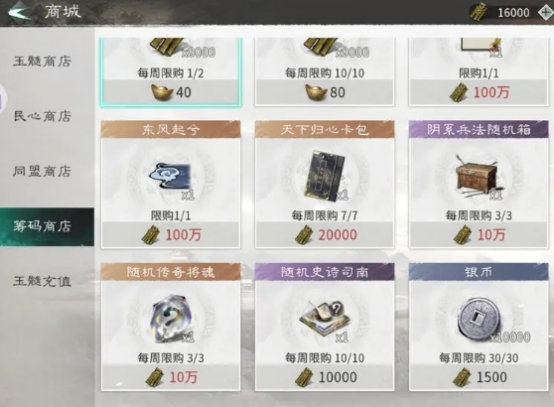Viewport: 554px width, 407px height.
Task: Buy 随机史诗司南 for 10000 chips
Action: (x=325, y=377)
